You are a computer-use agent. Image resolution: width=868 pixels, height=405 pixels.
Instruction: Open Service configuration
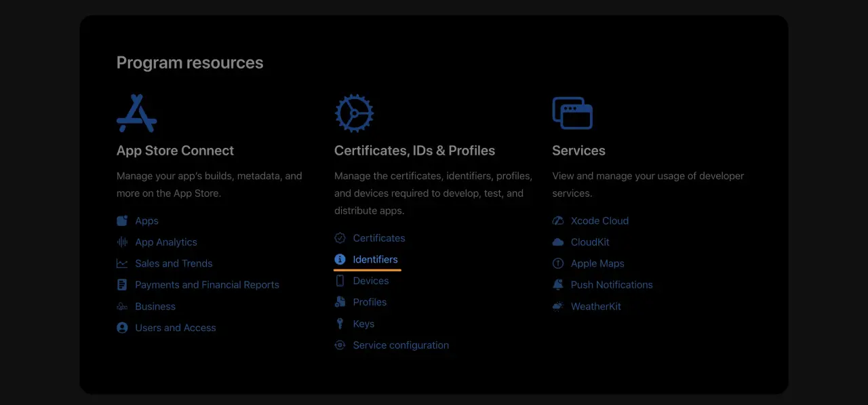click(x=401, y=345)
